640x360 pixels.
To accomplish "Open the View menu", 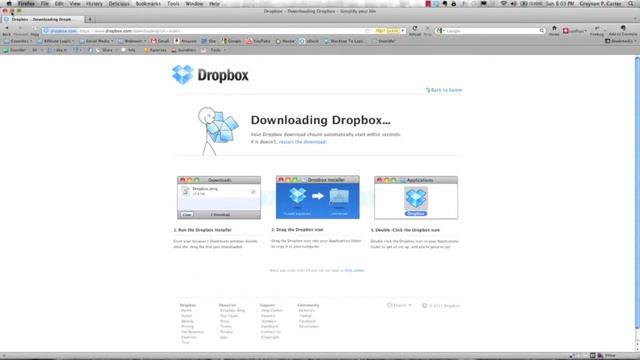I will pos(75,4).
